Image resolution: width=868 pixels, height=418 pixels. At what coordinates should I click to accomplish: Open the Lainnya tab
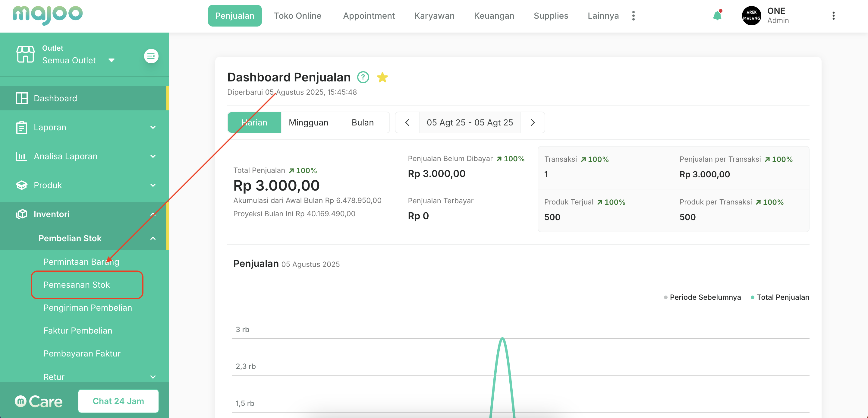603,16
